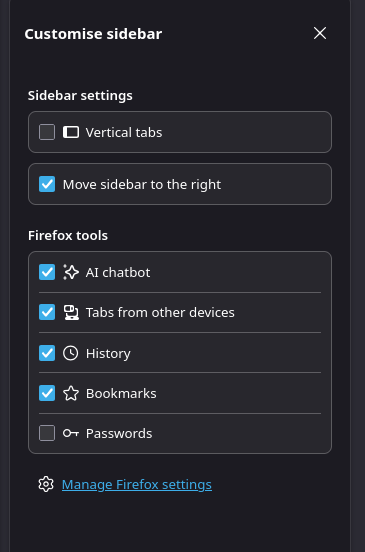Click the Bookmarks star icon

(x=71, y=393)
